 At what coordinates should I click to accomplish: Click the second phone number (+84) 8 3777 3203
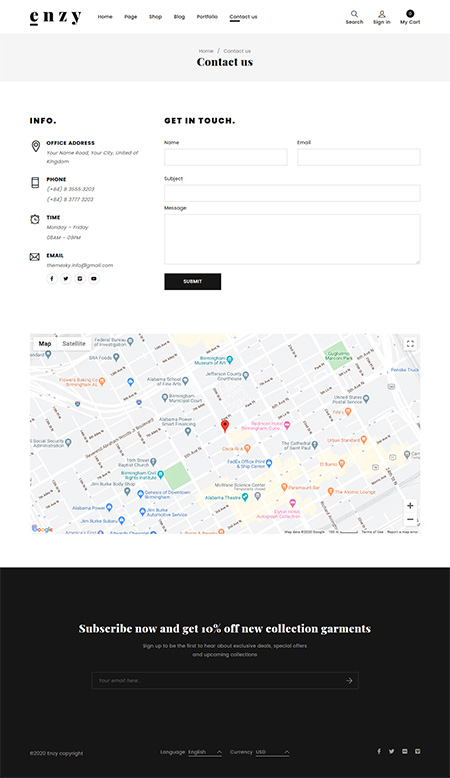[x=70, y=199]
